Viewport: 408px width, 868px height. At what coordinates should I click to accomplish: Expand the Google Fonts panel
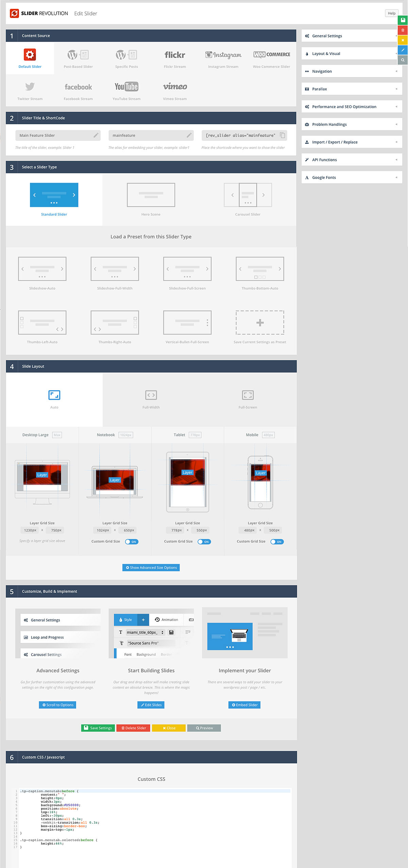pos(352,177)
